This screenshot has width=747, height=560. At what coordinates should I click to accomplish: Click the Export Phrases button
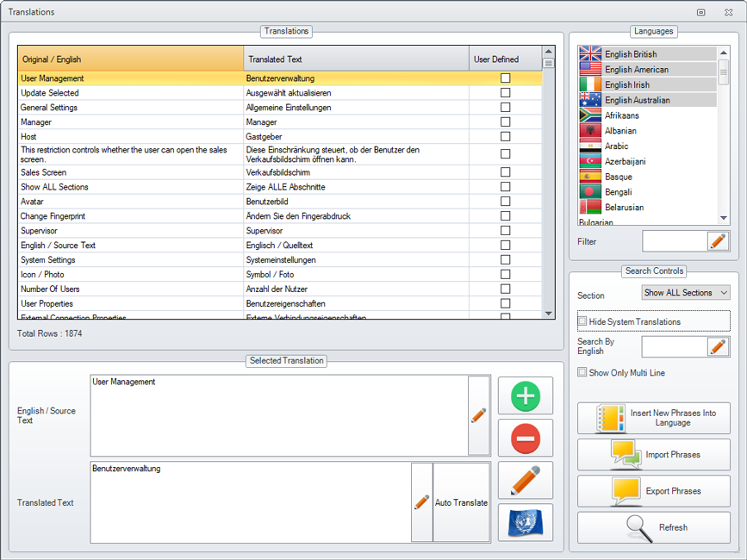click(x=653, y=491)
